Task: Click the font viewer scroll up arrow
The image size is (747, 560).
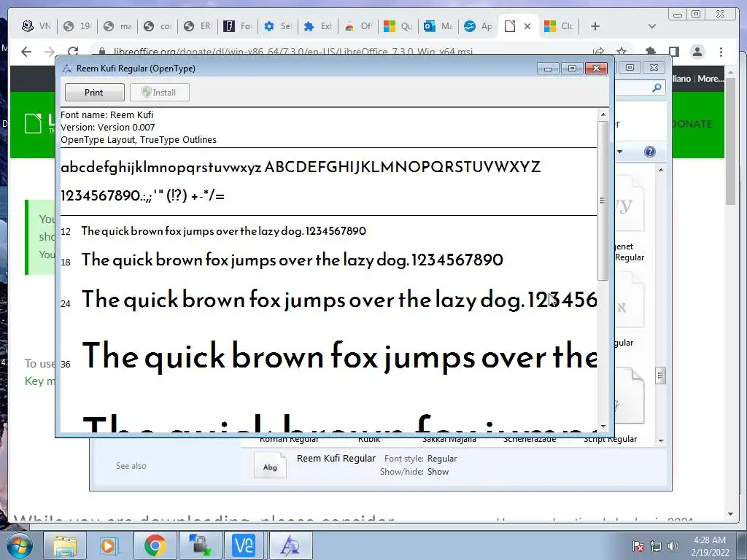Action: pos(603,114)
